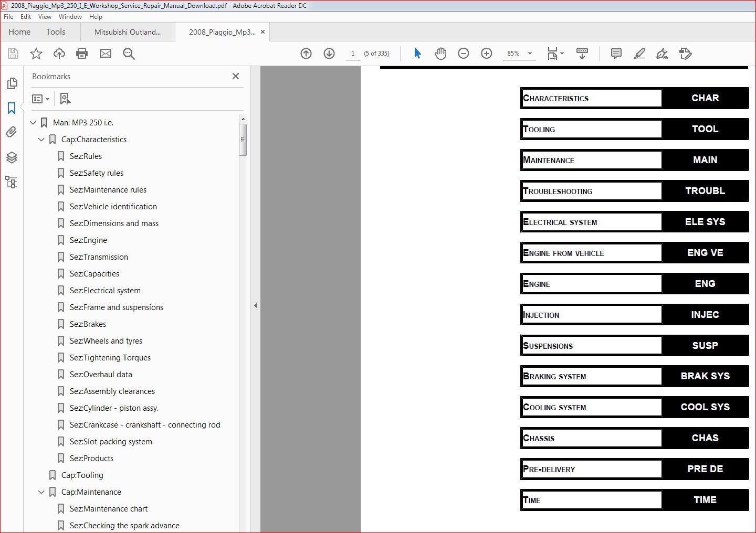
Task: Click the Troubleshooting TROUBL index link
Action: [x=634, y=191]
